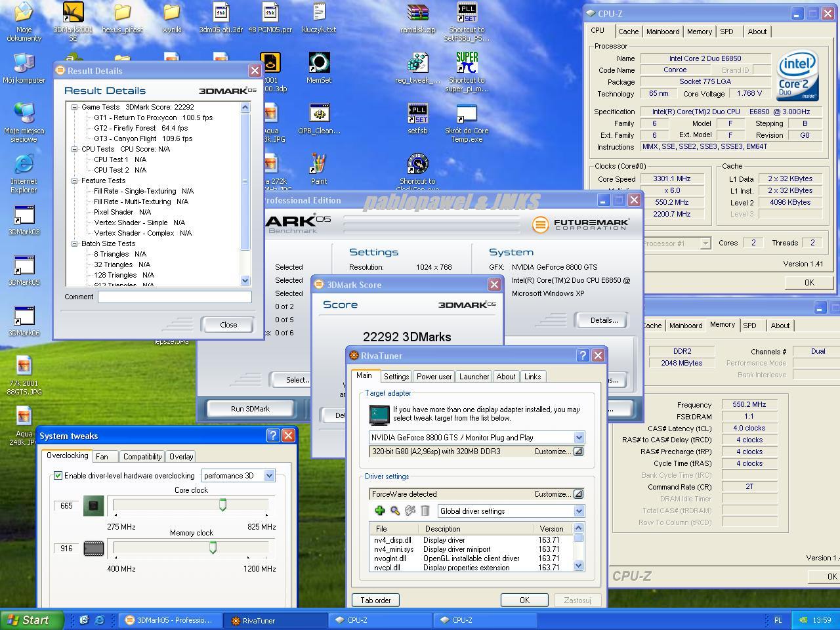Click the magnifier icon in RivaTuner driver settings
Image resolution: width=840 pixels, height=630 pixels.
click(x=395, y=511)
